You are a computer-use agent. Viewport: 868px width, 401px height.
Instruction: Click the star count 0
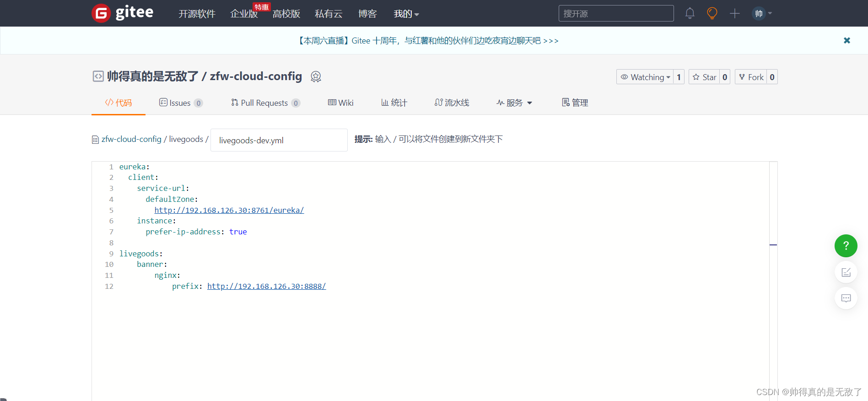click(725, 77)
